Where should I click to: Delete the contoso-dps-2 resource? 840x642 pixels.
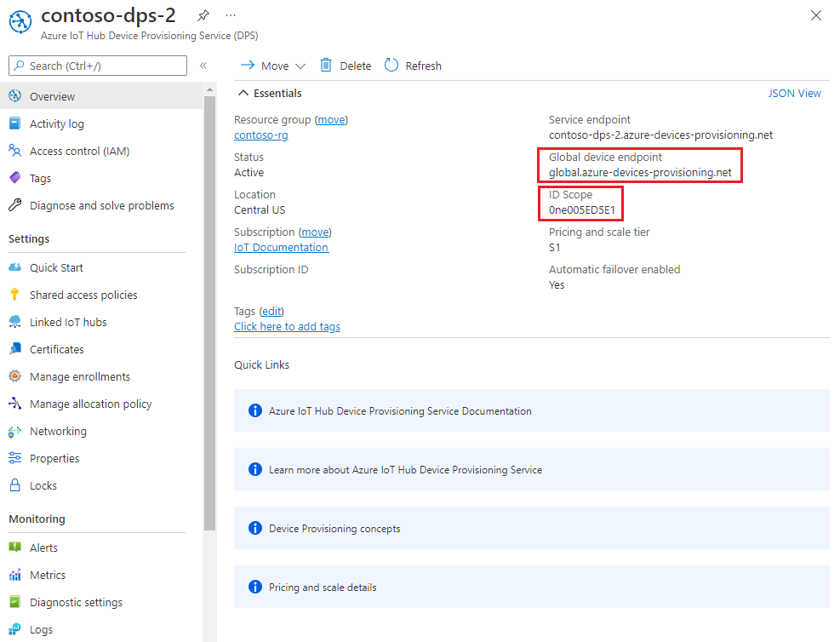click(x=346, y=65)
